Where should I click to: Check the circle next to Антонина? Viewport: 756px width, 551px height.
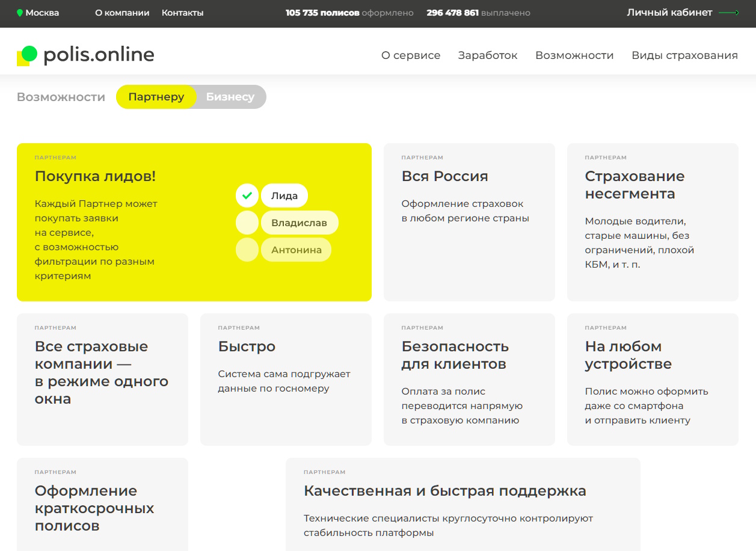coord(247,250)
